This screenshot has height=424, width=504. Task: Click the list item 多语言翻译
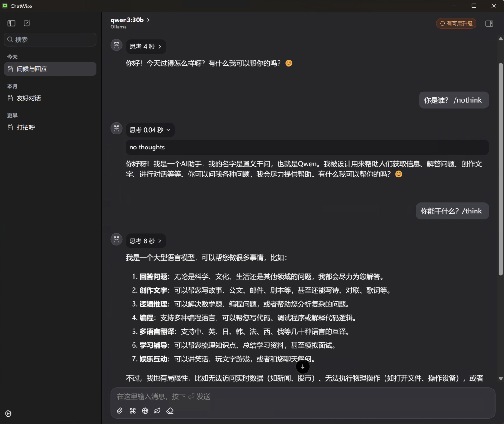[x=241, y=332]
